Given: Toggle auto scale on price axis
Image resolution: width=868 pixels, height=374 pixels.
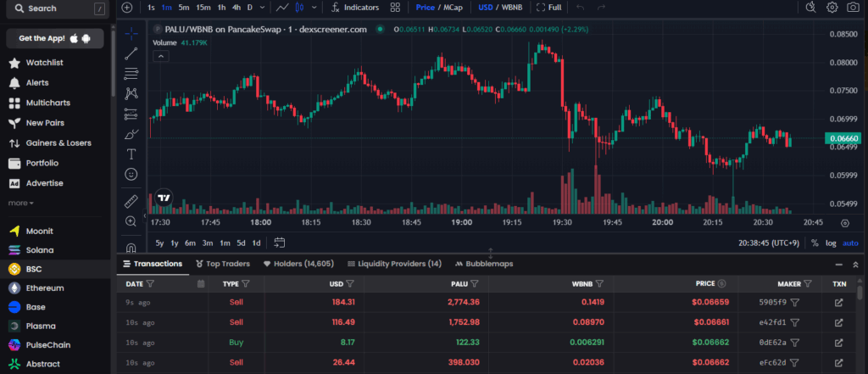Looking at the screenshot, I should click(x=850, y=243).
